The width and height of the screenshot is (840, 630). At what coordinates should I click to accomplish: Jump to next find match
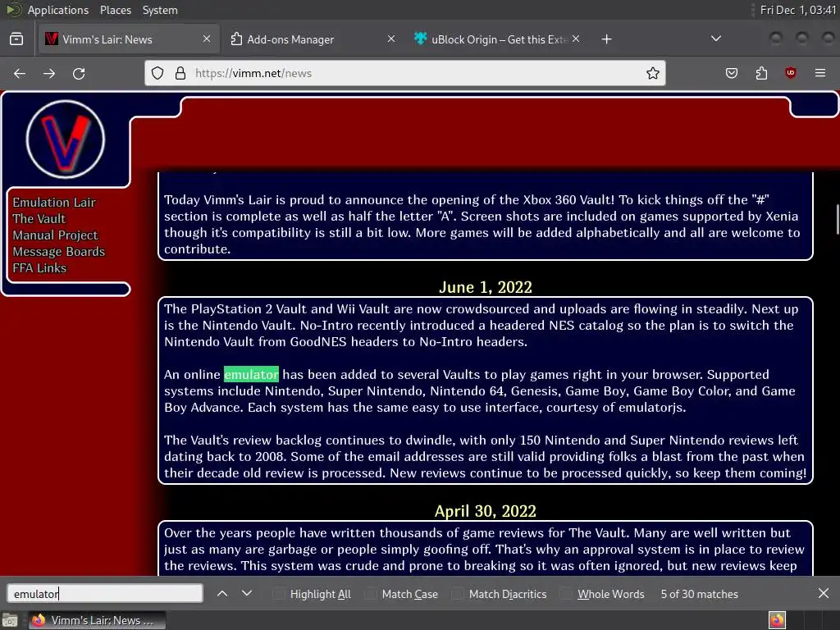(x=246, y=594)
